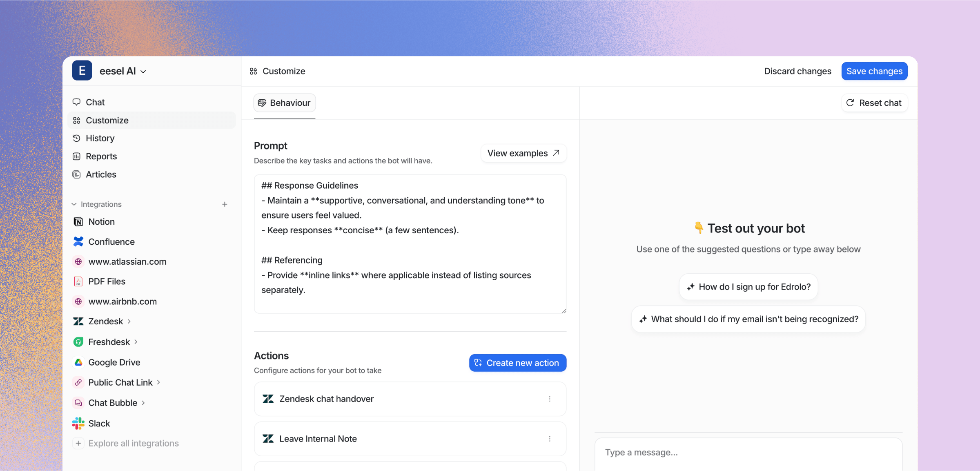Click the Slack logo icon
This screenshot has width=980, height=471.
pyautogui.click(x=78, y=423)
